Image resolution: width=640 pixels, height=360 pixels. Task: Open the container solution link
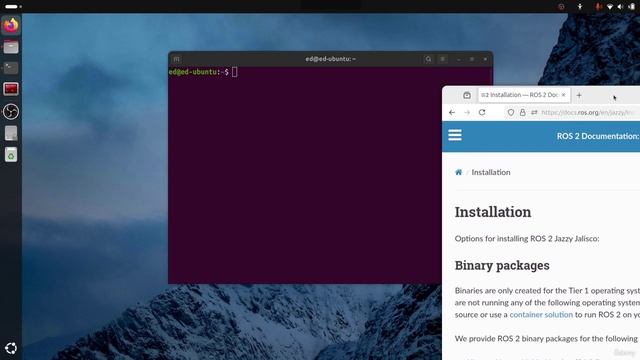541,315
